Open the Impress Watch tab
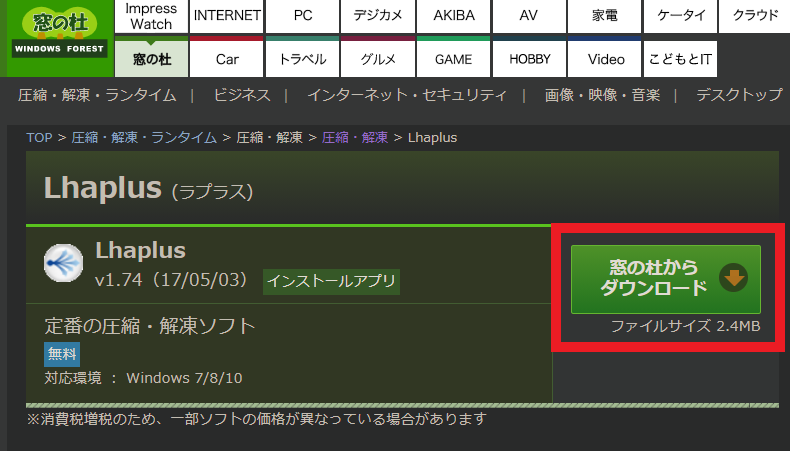This screenshot has height=451, width=790. [x=151, y=16]
